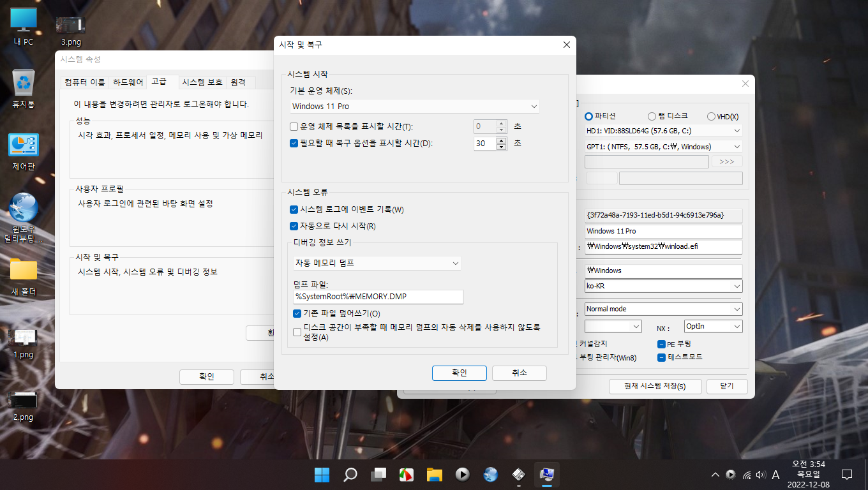
Task: Open the 내 PC desktop icon
Action: click(x=24, y=27)
